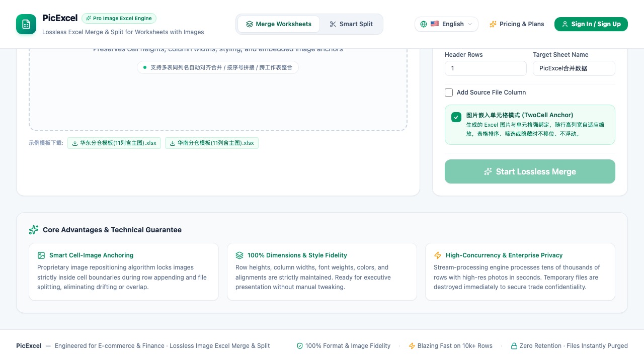Viewport: 644px width, 362px height.
Task: Open Pricing & Plans page
Action: tap(517, 24)
